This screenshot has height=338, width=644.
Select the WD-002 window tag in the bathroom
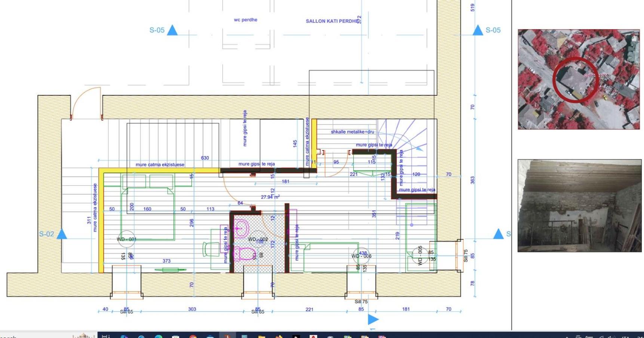258,239
